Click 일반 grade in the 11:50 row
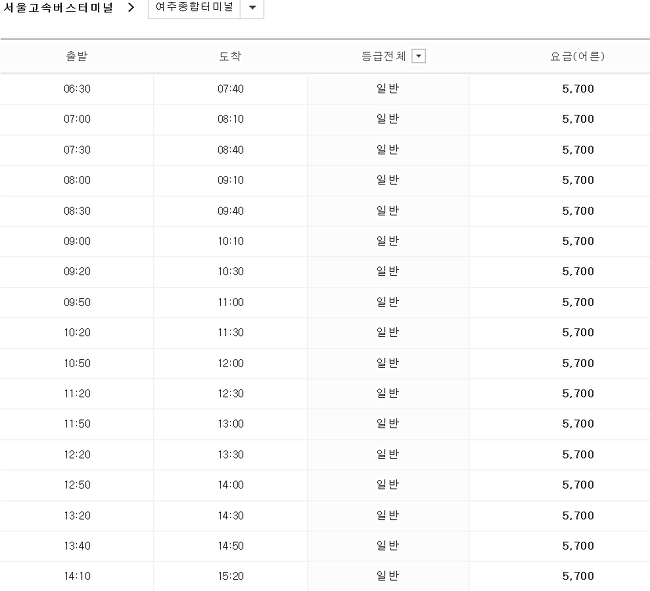Screen dimensions: 650x591 pyautogui.click(x=388, y=423)
